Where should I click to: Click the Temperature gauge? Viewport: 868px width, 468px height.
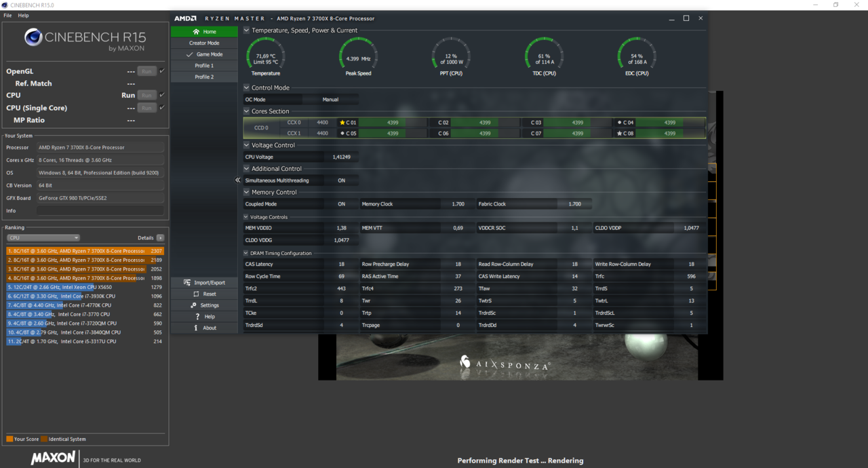(x=266, y=56)
